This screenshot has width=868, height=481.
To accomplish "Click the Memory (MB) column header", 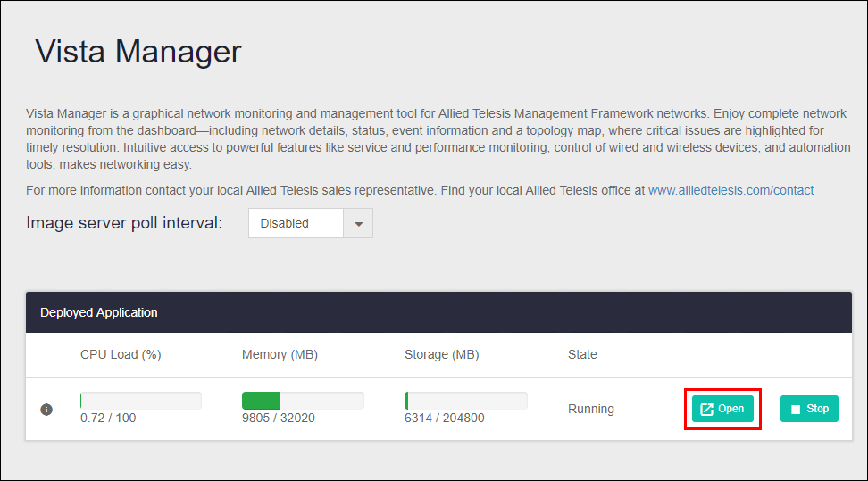I will click(280, 354).
